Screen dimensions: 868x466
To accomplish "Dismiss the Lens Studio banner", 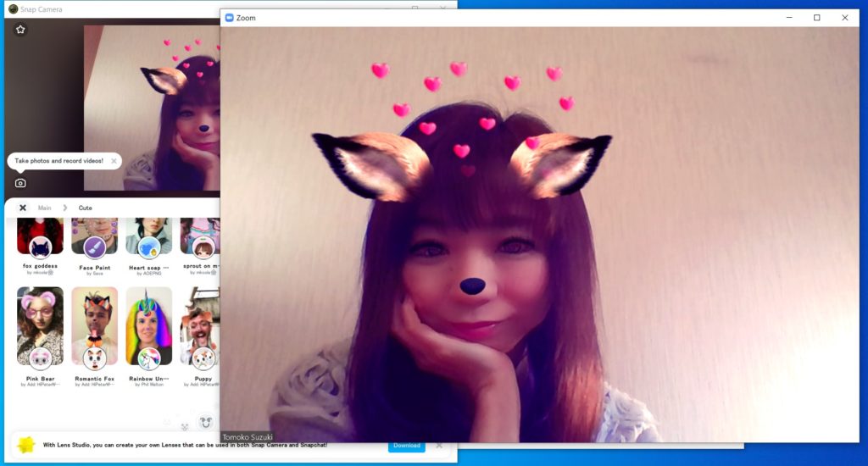I will coord(439,446).
